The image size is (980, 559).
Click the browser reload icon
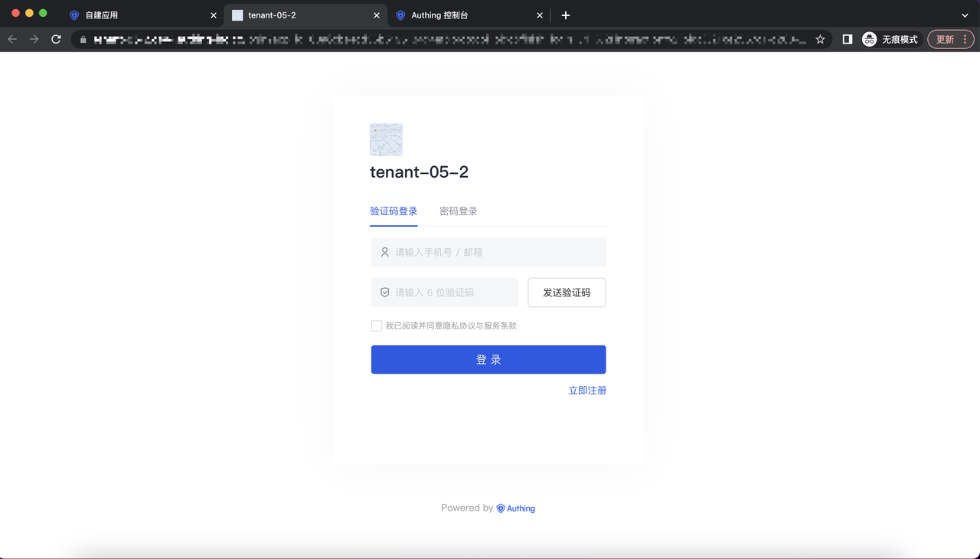click(56, 39)
